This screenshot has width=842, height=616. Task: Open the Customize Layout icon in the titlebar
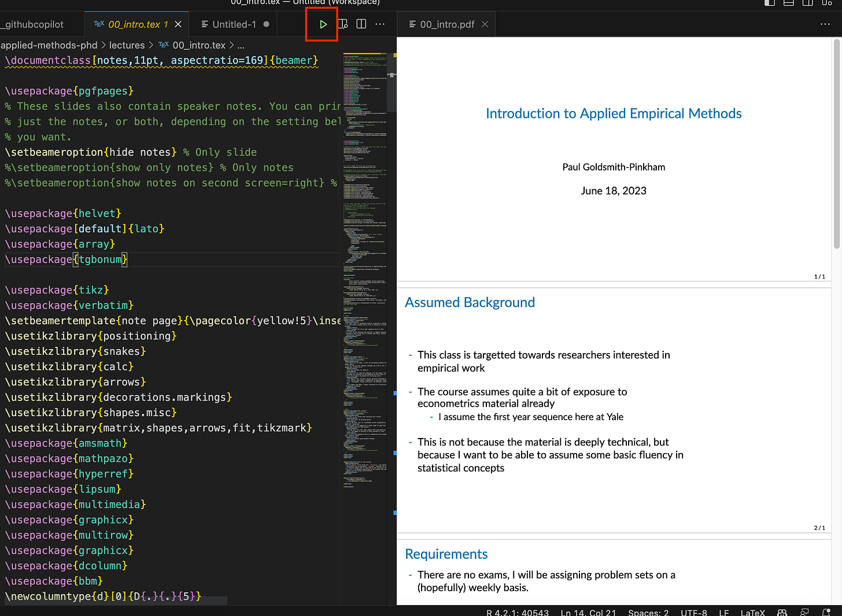coord(827,3)
